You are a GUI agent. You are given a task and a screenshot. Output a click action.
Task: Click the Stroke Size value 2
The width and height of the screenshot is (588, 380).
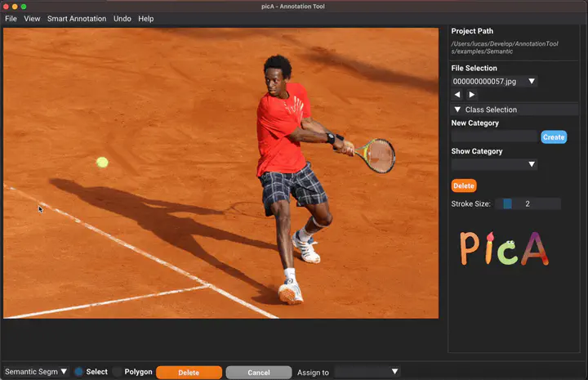[x=528, y=203]
